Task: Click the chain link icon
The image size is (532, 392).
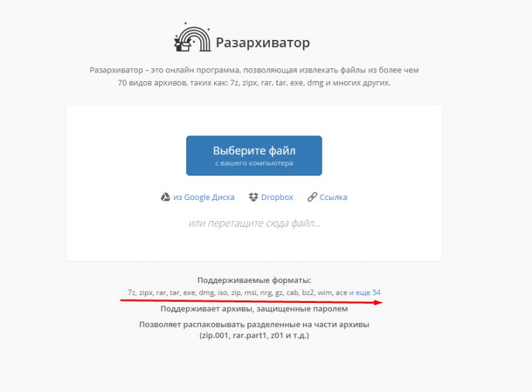Action: click(x=312, y=197)
